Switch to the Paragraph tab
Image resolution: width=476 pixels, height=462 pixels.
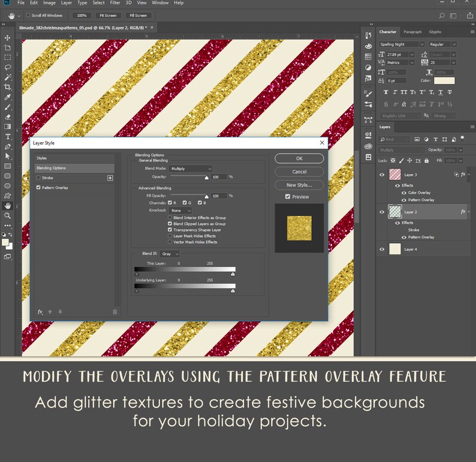[x=412, y=32]
